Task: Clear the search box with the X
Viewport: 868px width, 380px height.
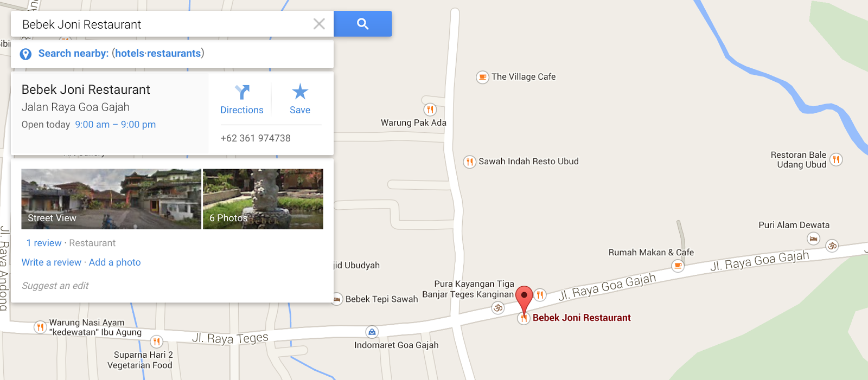Action: coord(319,24)
